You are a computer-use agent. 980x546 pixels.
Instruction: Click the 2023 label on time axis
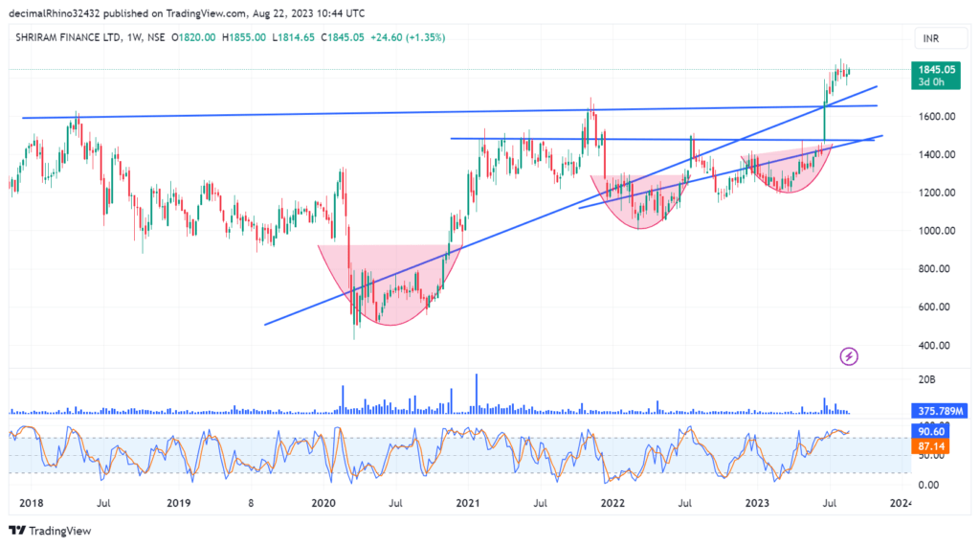pos(758,503)
